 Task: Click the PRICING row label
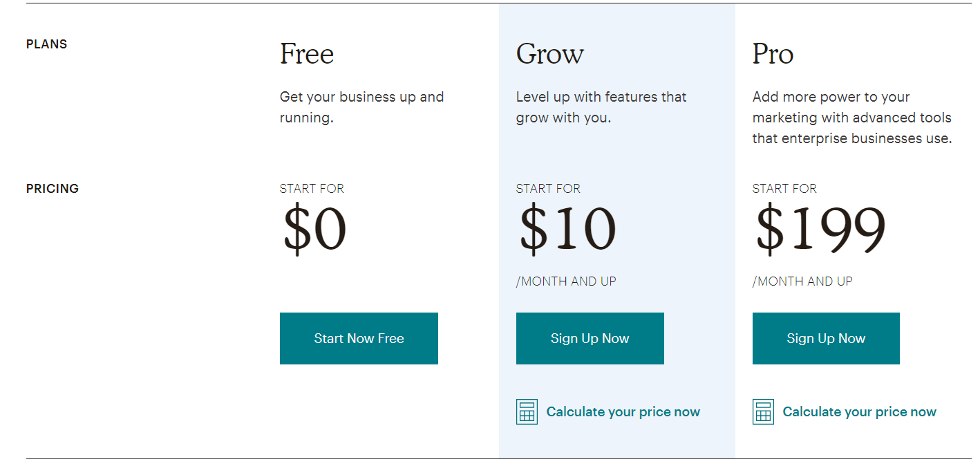click(53, 189)
